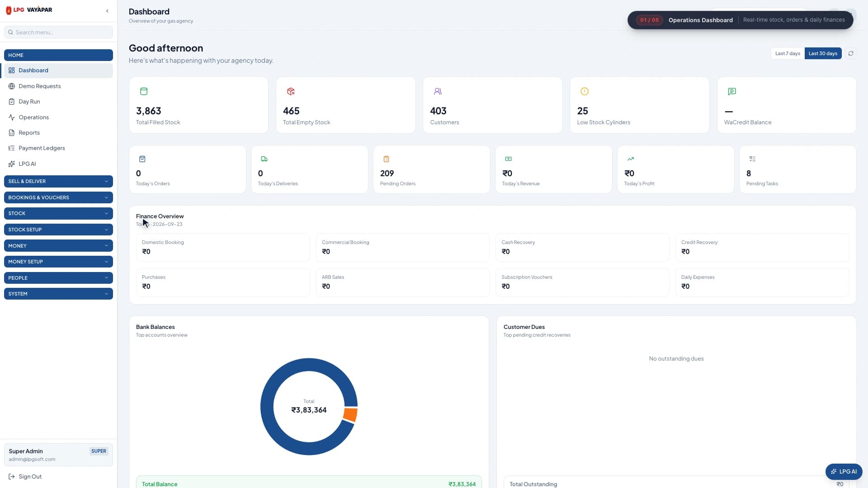Click the Total Filled Stock cylinder icon
This screenshot has width=868, height=488.
click(x=144, y=91)
